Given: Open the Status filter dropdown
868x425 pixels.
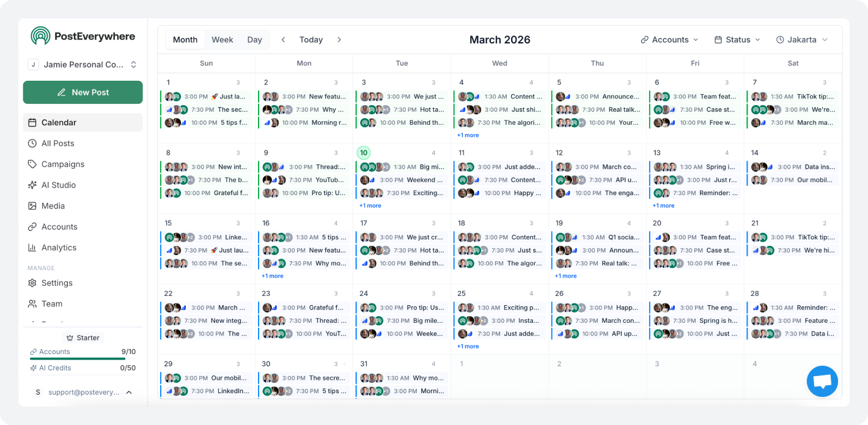Looking at the screenshot, I should 737,40.
